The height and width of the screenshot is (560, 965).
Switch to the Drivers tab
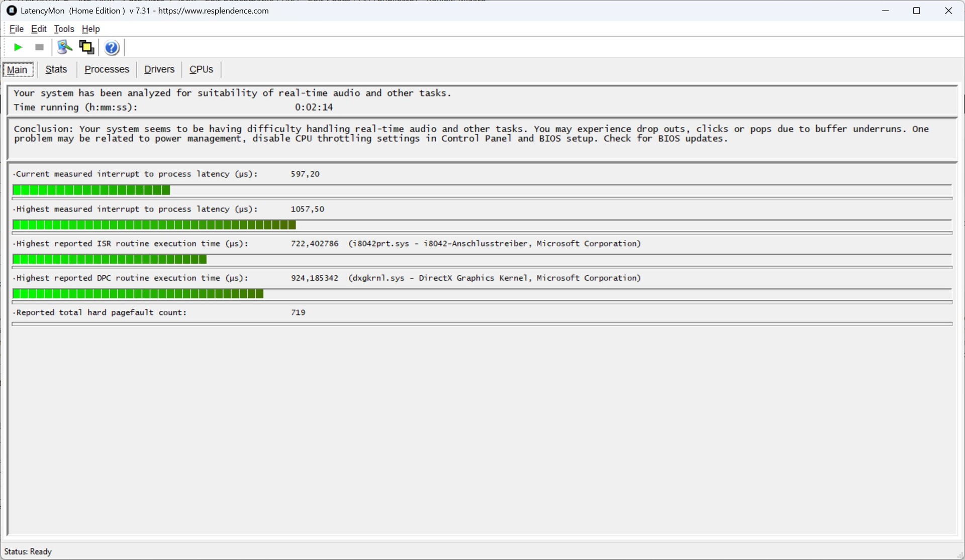pos(159,69)
